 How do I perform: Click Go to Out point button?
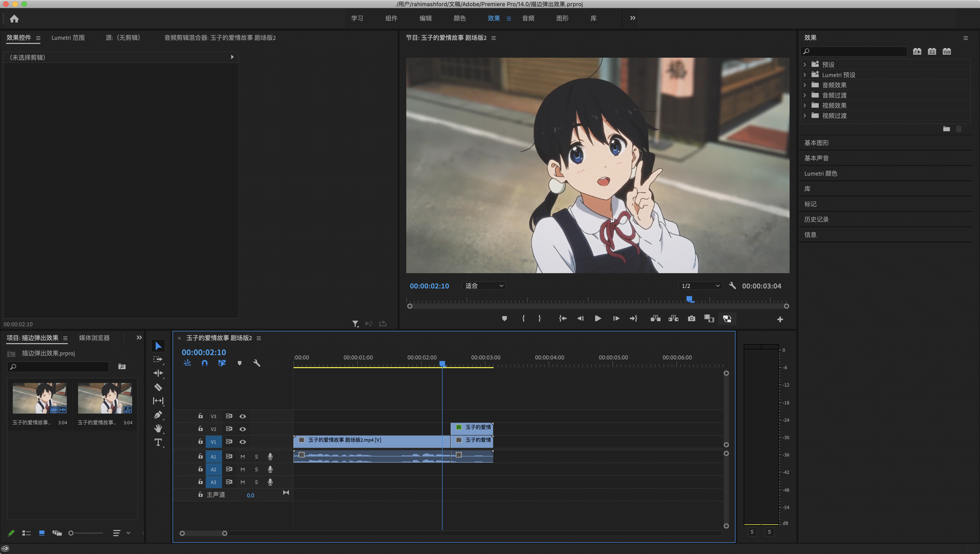pos(633,318)
